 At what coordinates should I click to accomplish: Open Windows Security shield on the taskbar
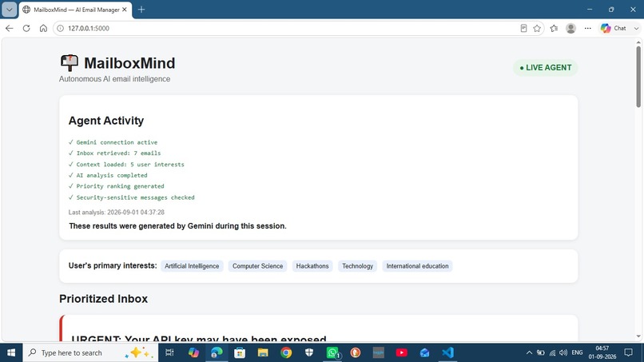click(309, 352)
